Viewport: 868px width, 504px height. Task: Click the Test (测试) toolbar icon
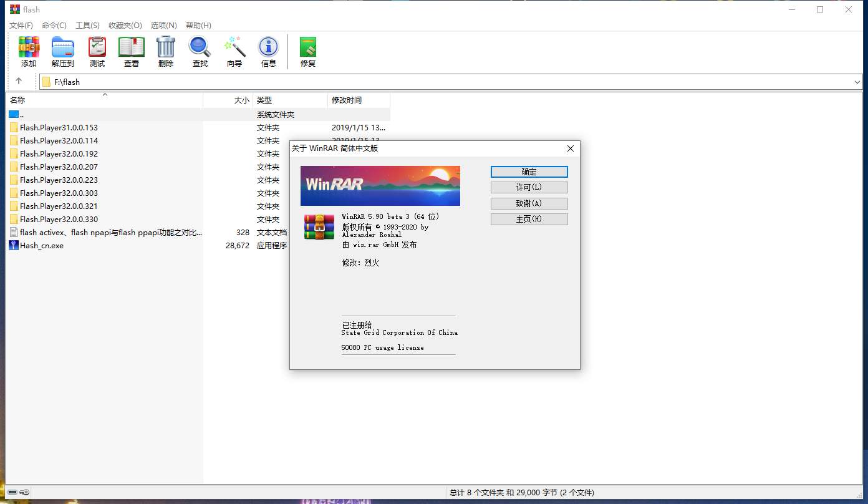coord(97,47)
